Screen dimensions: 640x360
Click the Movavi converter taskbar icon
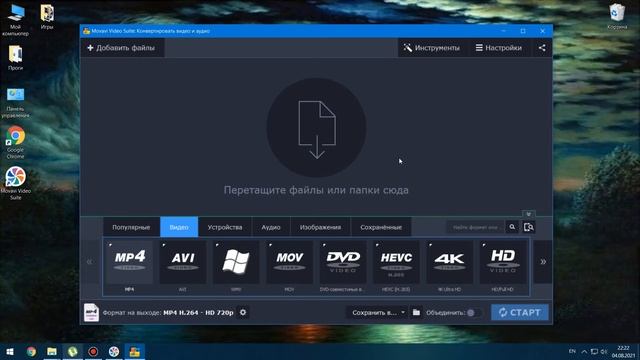135,351
